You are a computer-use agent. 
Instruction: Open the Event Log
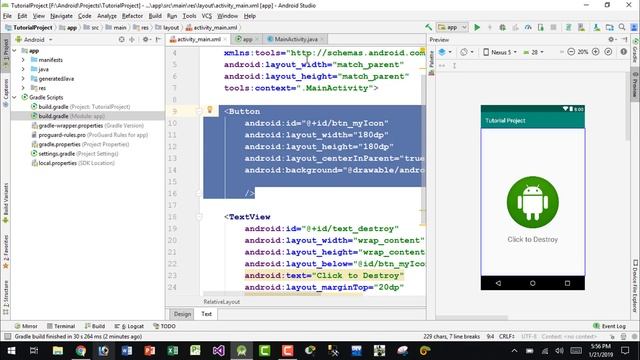[609, 326]
